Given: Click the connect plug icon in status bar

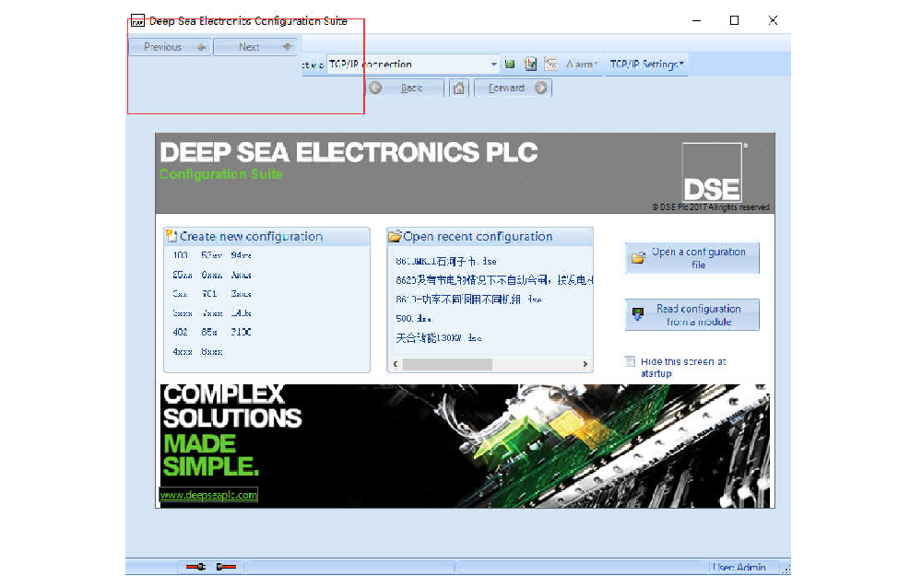Looking at the screenshot, I should click(x=195, y=567).
